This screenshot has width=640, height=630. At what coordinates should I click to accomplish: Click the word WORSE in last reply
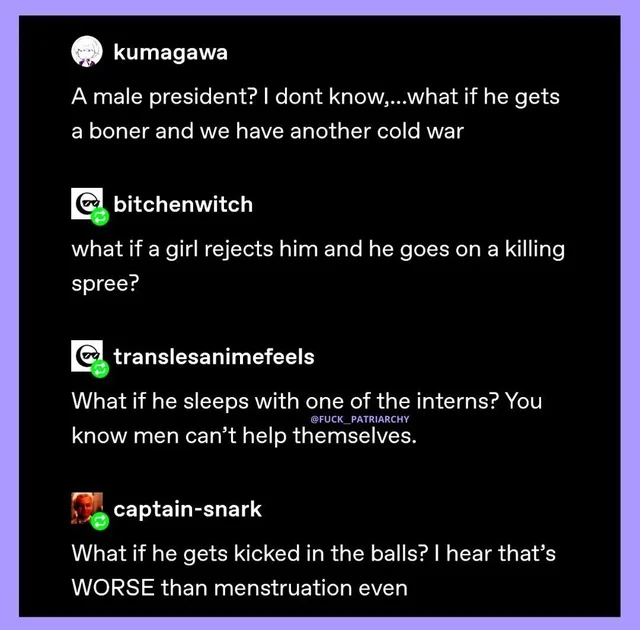tap(113, 588)
